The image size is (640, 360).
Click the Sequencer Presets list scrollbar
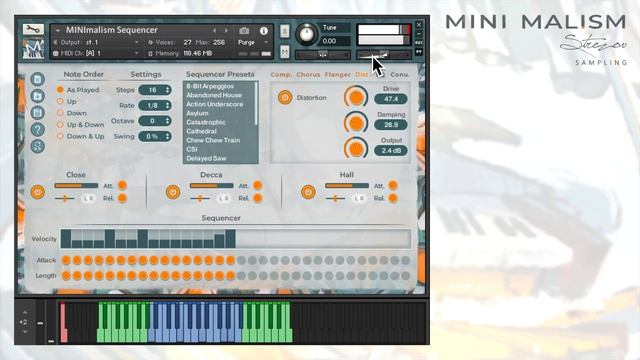pos(256,103)
